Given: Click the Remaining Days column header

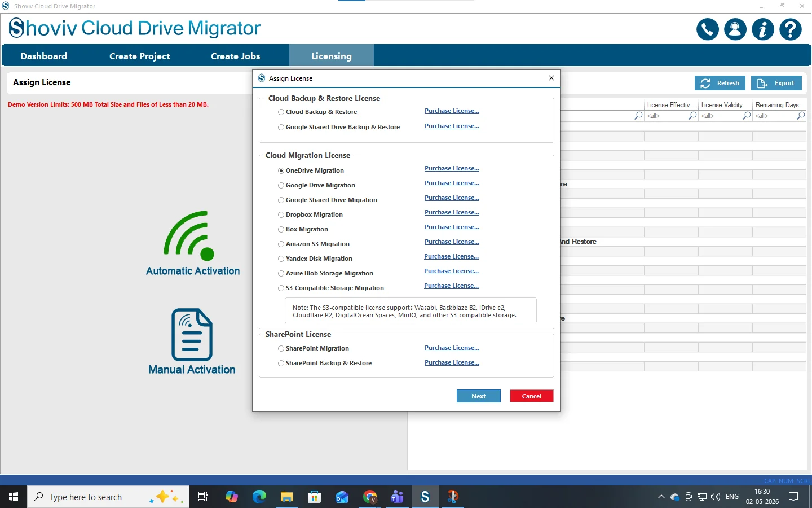Looking at the screenshot, I should (779, 105).
